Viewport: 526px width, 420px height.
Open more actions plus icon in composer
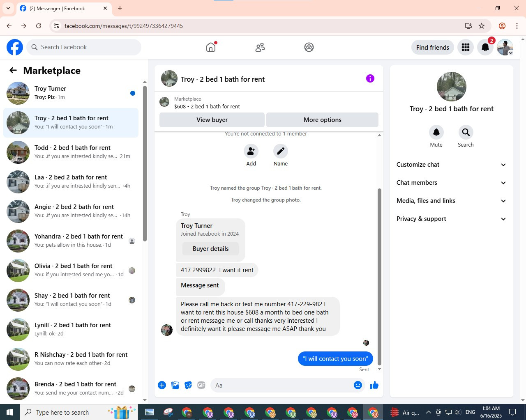pyautogui.click(x=162, y=385)
